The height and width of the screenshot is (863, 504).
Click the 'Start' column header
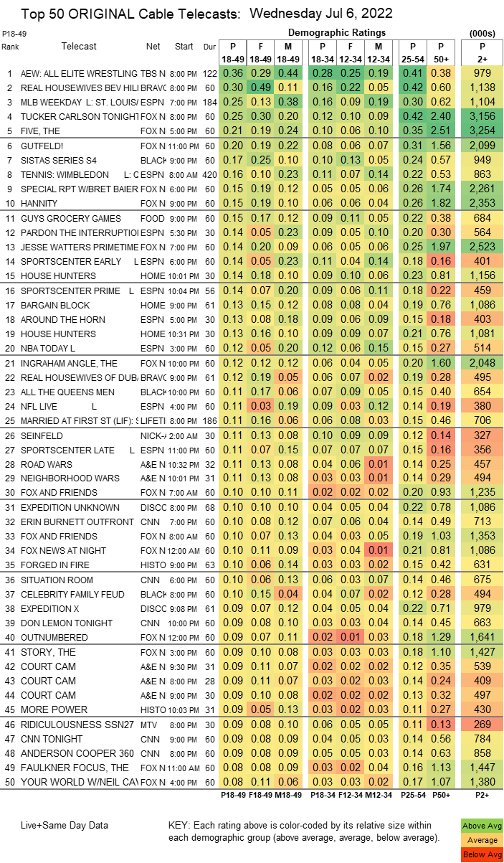pyautogui.click(x=184, y=46)
